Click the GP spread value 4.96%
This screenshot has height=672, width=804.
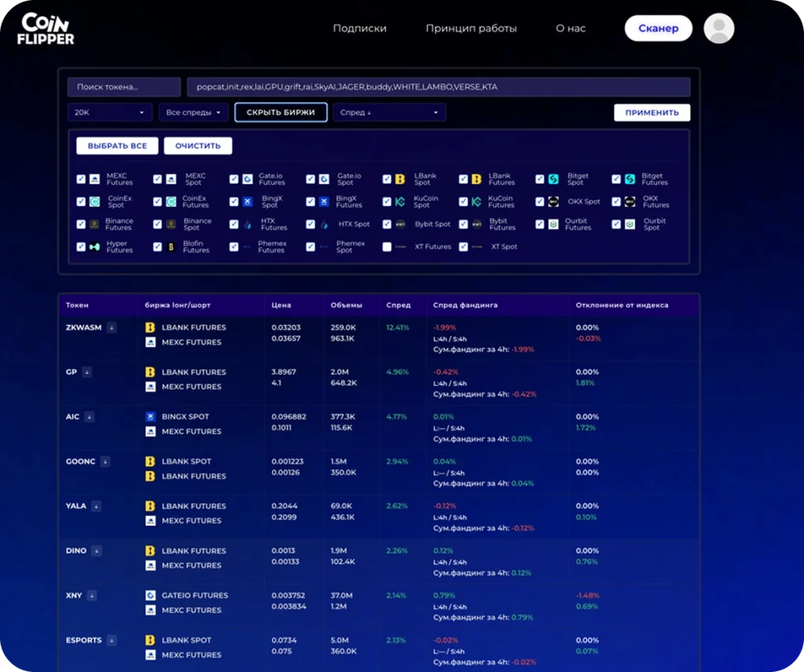click(397, 371)
